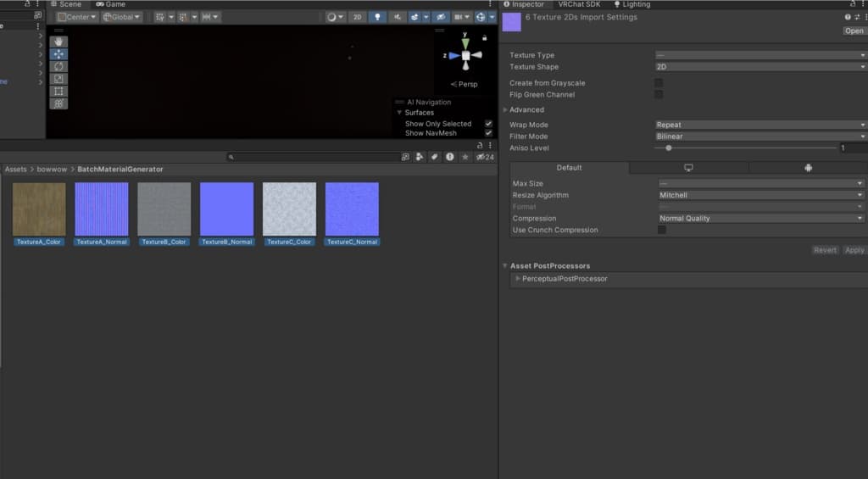Open the Compression quality dropdown

[x=760, y=218]
